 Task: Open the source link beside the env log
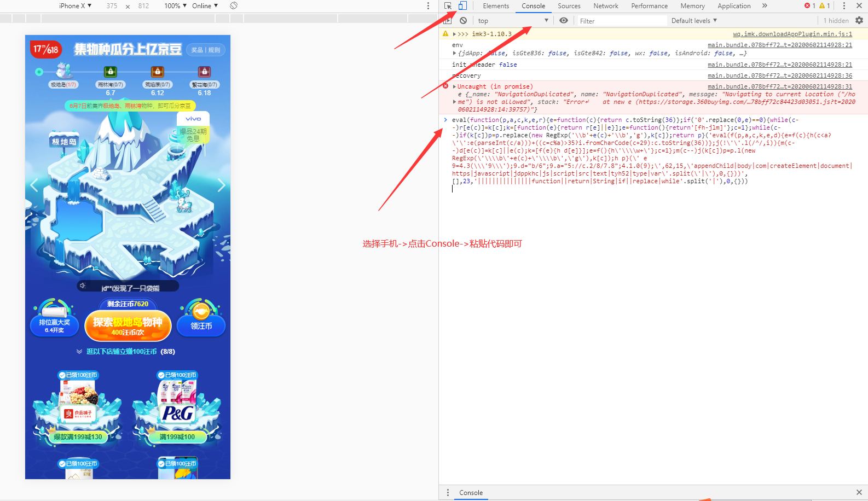[780, 45]
